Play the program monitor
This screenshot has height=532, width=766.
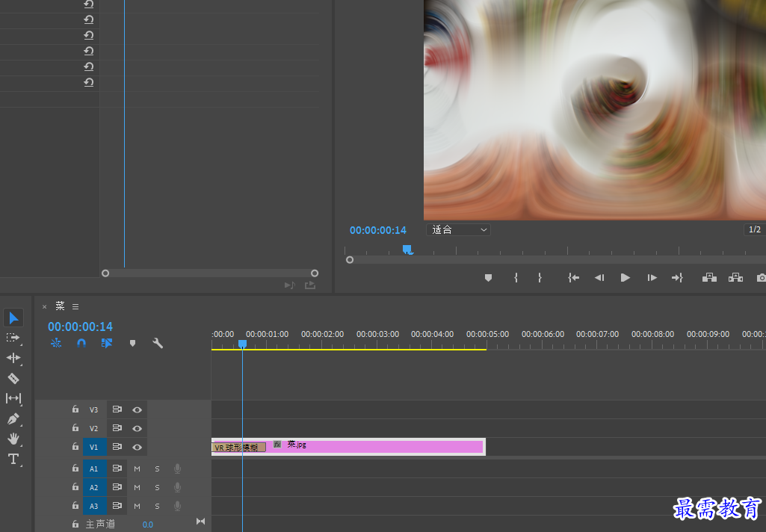pyautogui.click(x=626, y=277)
